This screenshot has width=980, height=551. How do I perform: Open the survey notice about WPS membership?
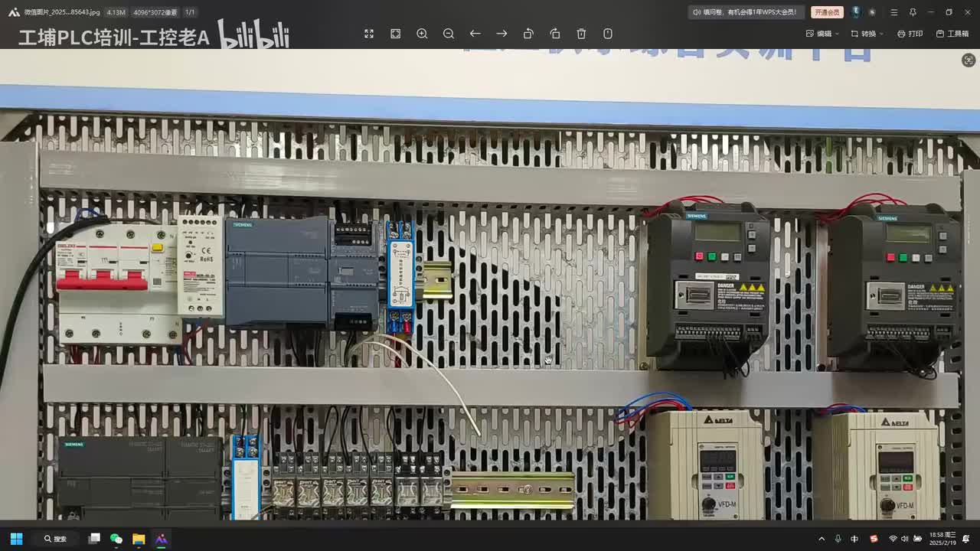[746, 12]
